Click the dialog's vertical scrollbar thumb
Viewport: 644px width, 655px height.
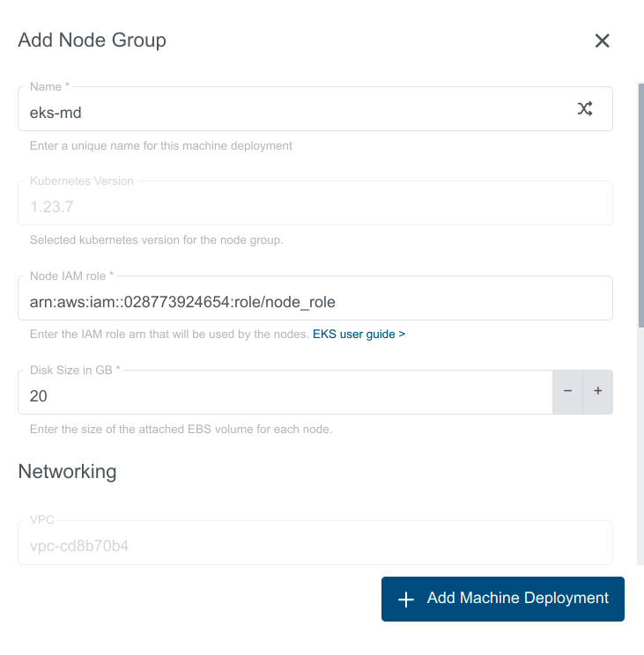(640, 202)
